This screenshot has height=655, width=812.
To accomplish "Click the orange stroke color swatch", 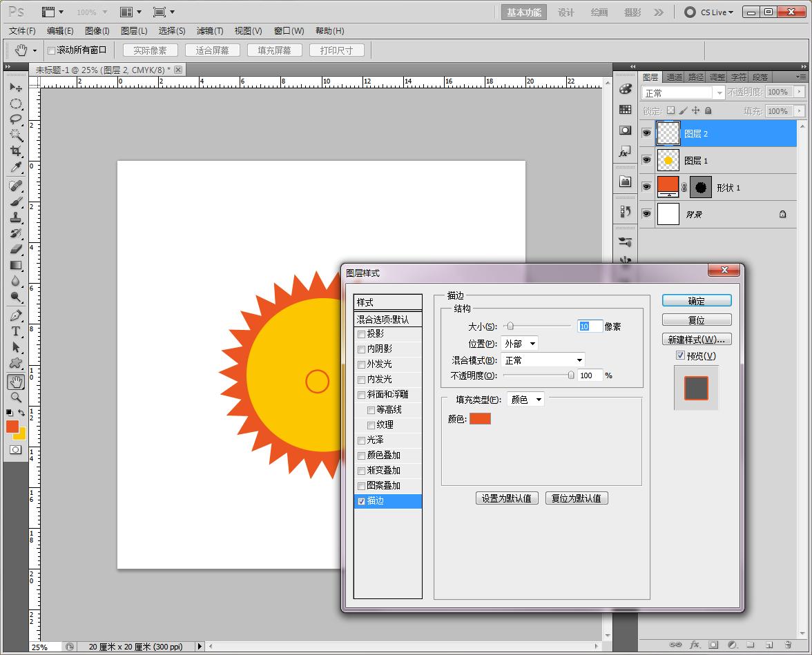I will tap(480, 419).
